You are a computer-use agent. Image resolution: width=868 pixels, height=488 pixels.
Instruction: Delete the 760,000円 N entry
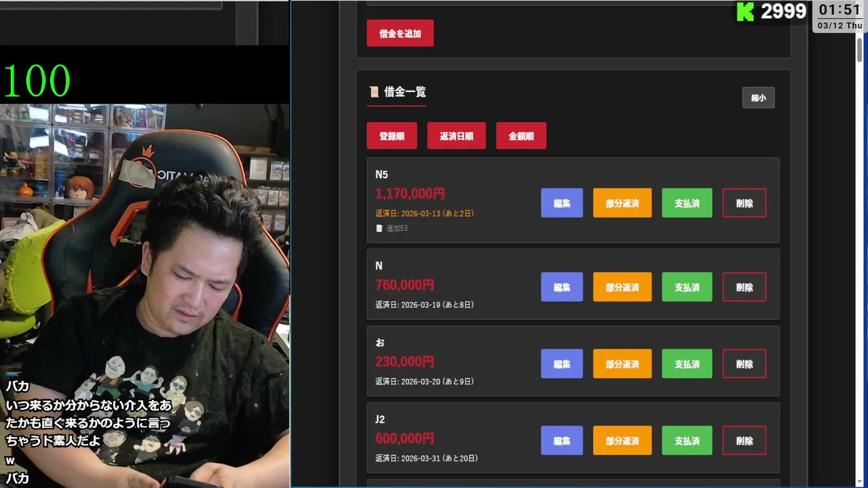(x=745, y=287)
